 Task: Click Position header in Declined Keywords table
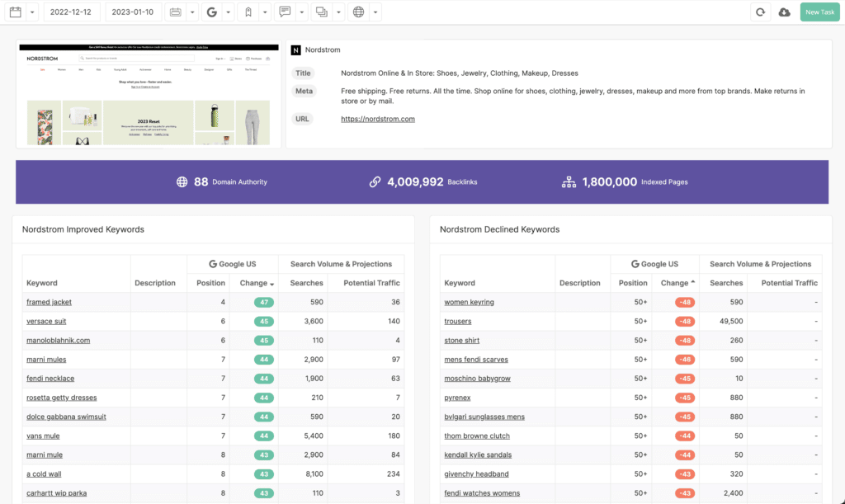(633, 283)
